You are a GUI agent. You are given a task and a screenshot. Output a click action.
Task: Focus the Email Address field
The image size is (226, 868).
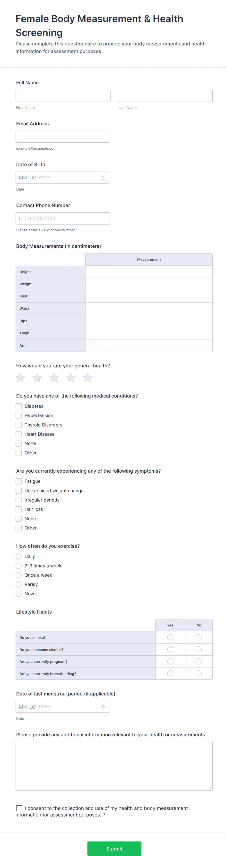(x=63, y=137)
